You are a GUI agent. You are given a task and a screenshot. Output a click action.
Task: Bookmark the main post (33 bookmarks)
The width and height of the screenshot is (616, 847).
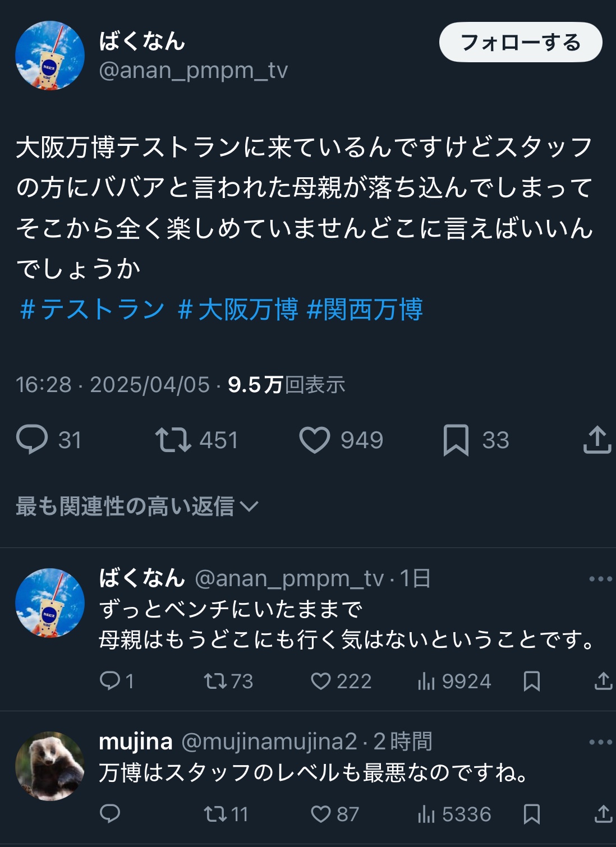tap(456, 440)
